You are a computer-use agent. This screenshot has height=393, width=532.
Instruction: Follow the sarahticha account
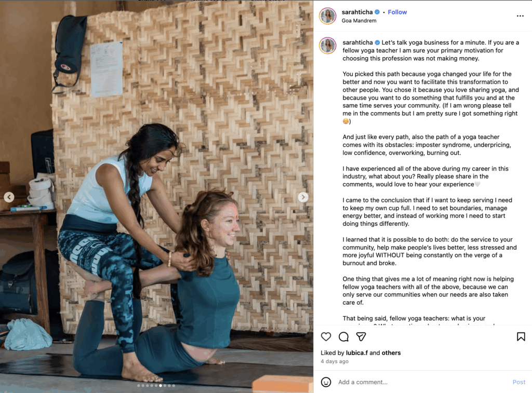(397, 12)
